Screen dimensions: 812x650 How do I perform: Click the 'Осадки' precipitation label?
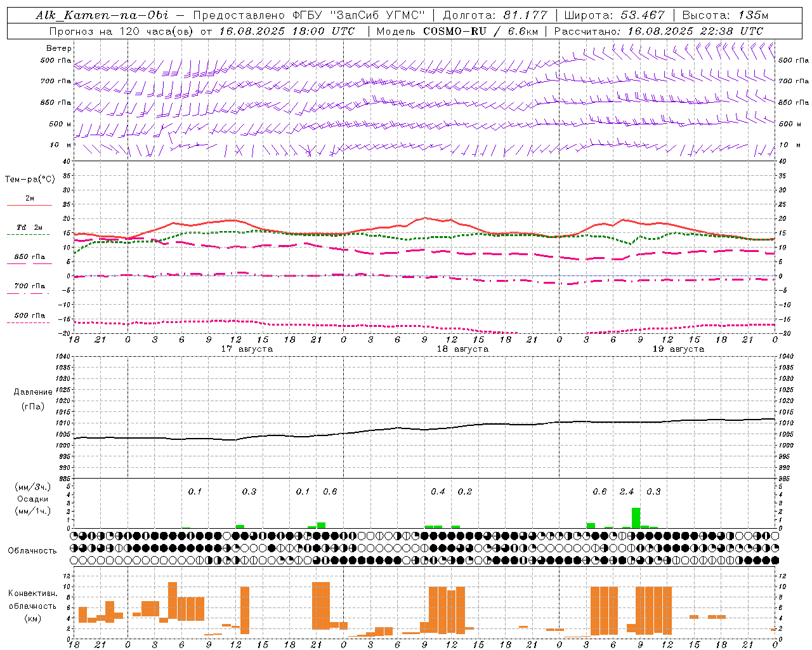tap(32, 499)
